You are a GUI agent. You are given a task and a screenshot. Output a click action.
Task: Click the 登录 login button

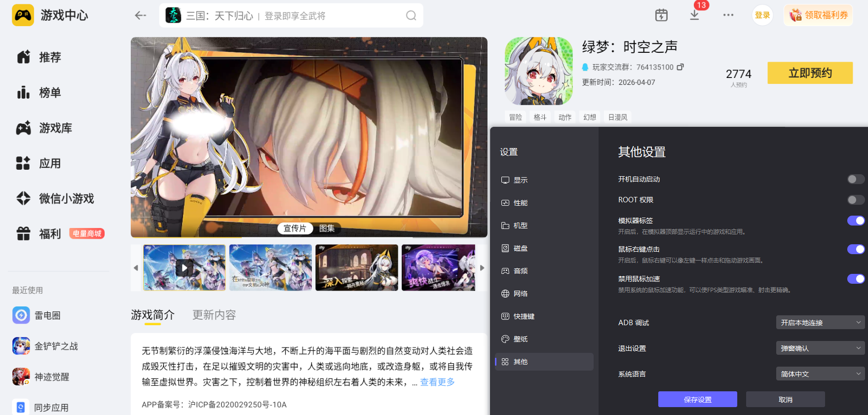click(762, 15)
